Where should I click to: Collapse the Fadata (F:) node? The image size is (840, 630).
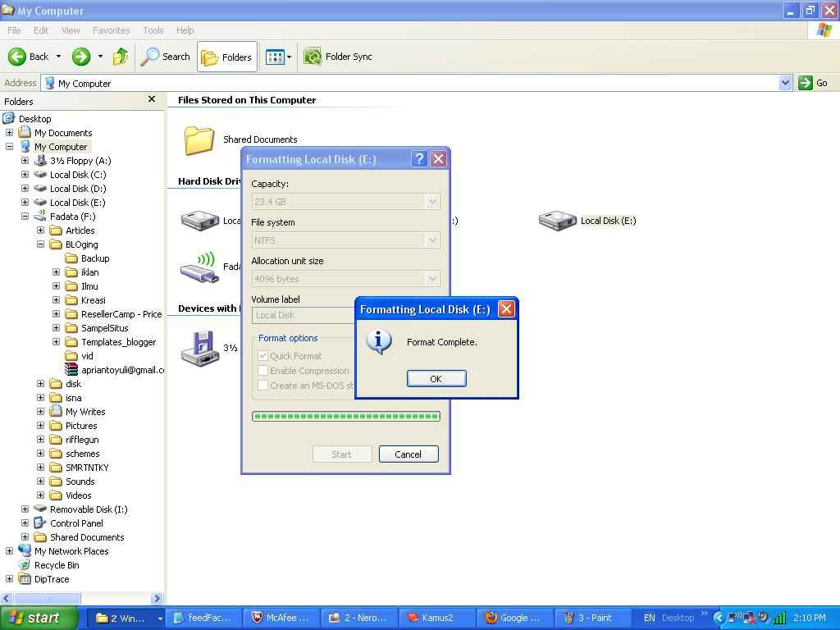[x=25, y=216]
